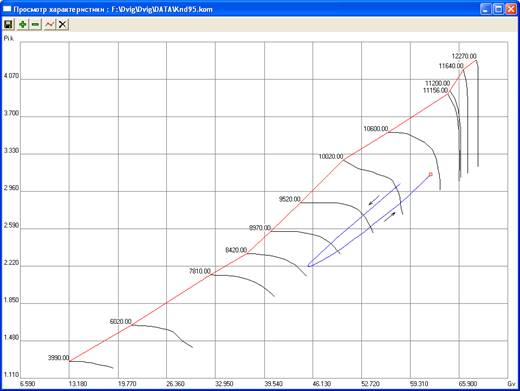Click the 6020.00 curve label
520x391 pixels.
[120, 321]
